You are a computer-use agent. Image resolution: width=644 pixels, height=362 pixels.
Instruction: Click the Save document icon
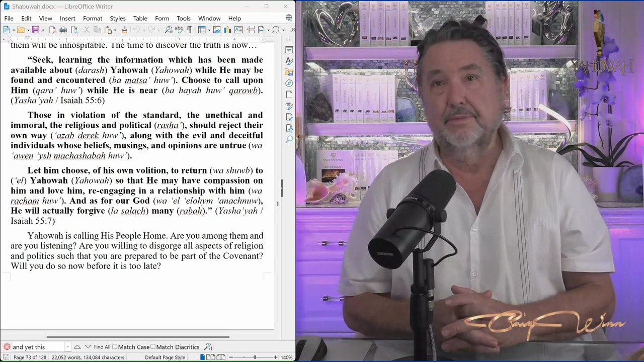(35, 30)
